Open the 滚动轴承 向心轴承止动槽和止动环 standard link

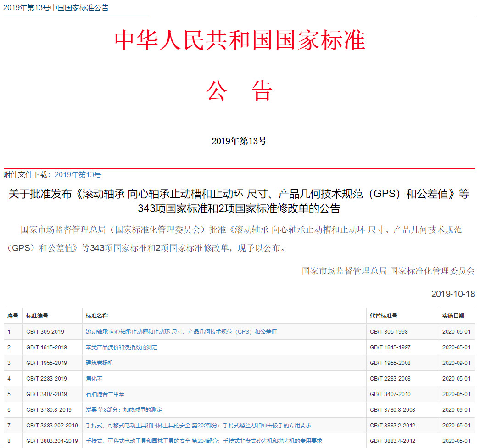tap(181, 331)
